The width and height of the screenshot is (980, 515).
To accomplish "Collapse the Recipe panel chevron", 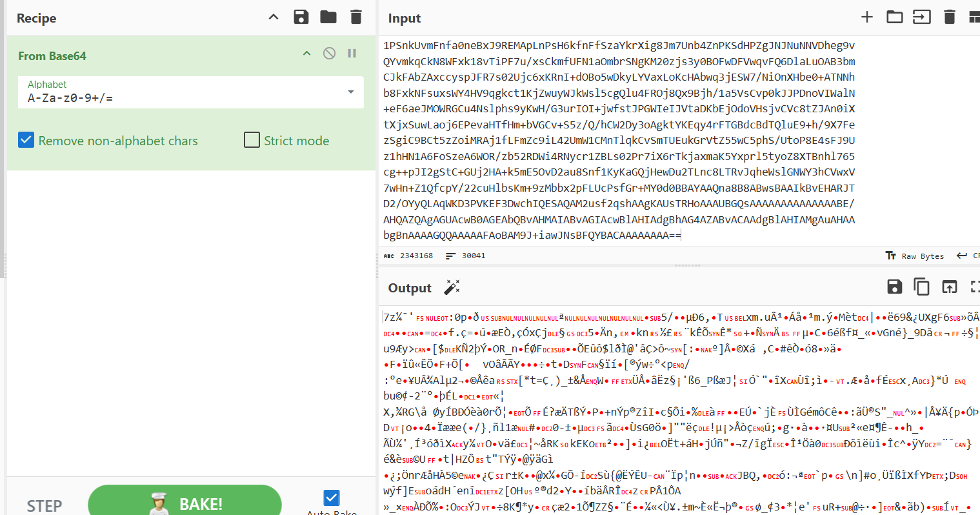I will [x=274, y=17].
